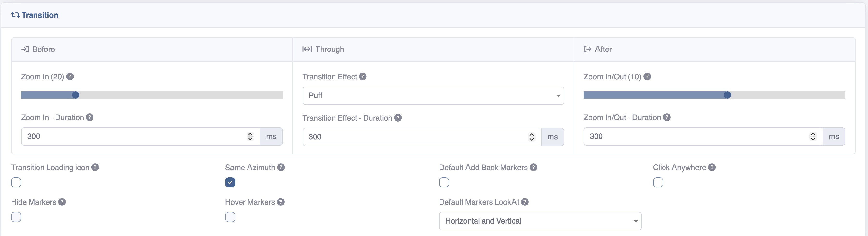Click the After panel exit icon
Viewport: 868px width, 236px height.
point(588,49)
